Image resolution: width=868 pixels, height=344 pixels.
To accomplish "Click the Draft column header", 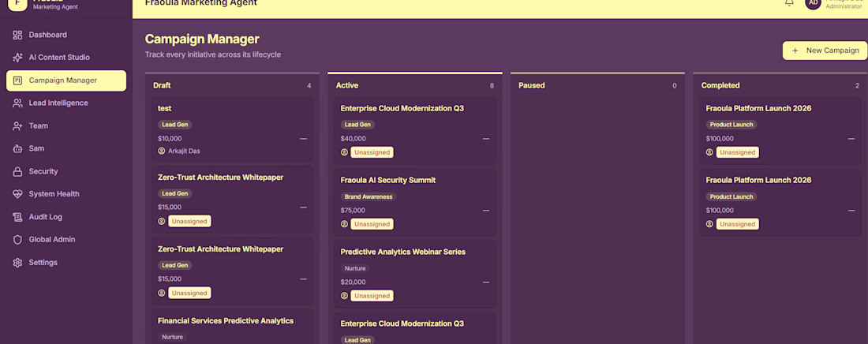I will pyautogui.click(x=162, y=85).
